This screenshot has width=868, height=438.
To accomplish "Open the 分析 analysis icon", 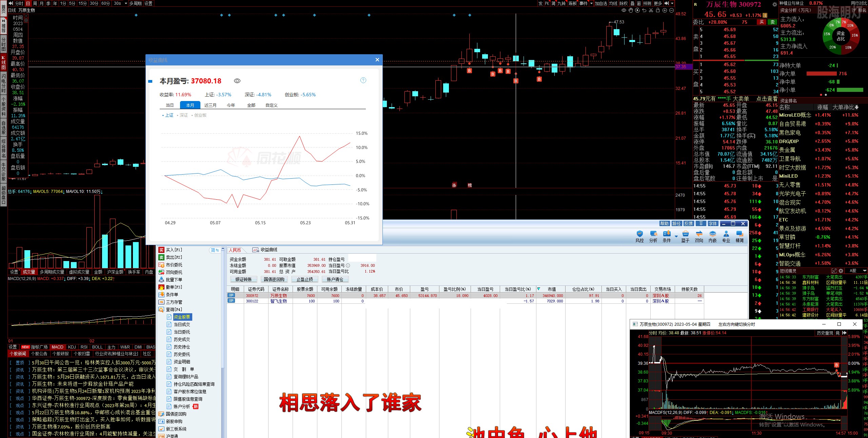I will pyautogui.click(x=653, y=237).
